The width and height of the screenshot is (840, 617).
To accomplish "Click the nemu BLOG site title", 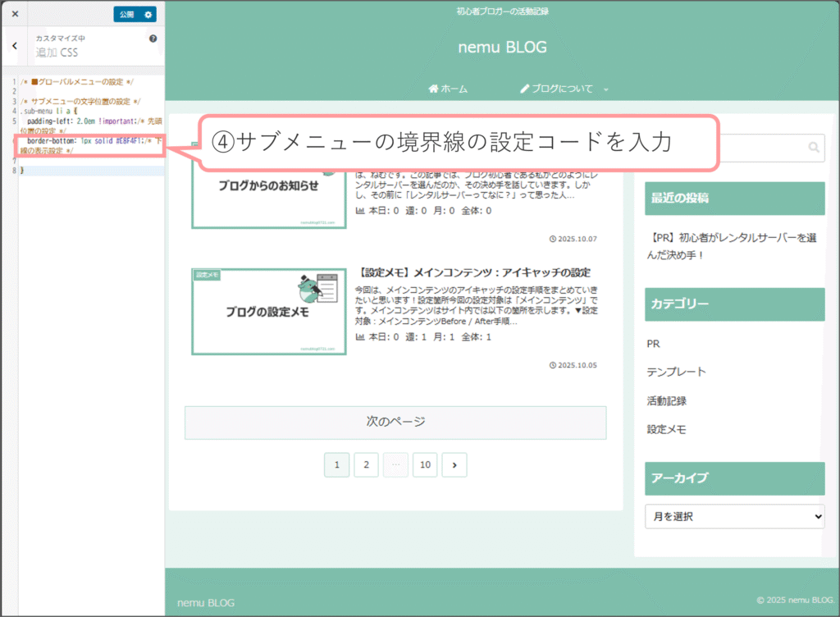I will (502, 48).
